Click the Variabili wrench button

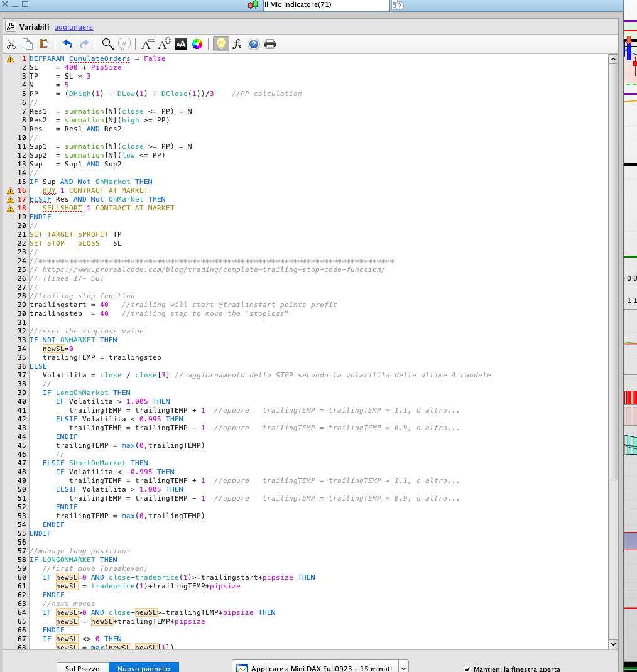11,27
